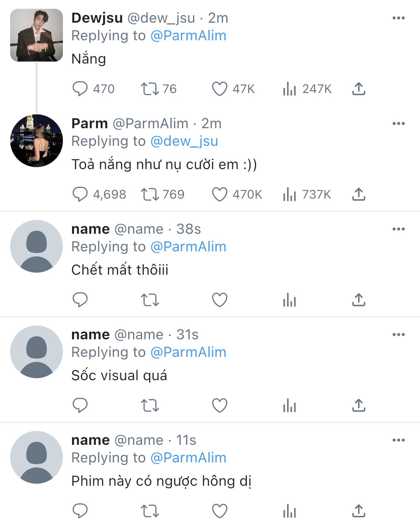This screenshot has width=420, height=526.
Task: View analytics on Parm's tweet
Action: (289, 195)
